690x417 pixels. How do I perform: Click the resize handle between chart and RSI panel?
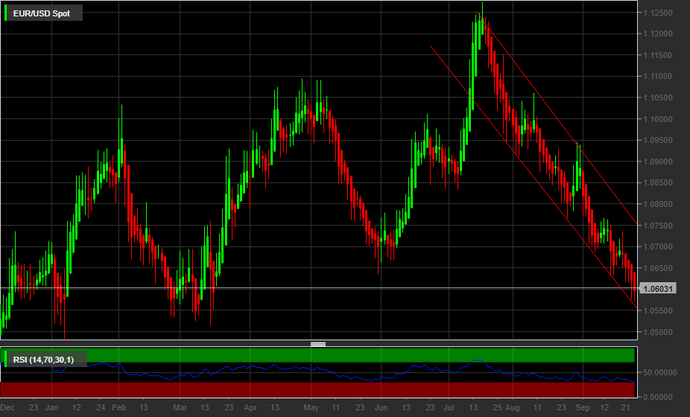tap(318, 343)
